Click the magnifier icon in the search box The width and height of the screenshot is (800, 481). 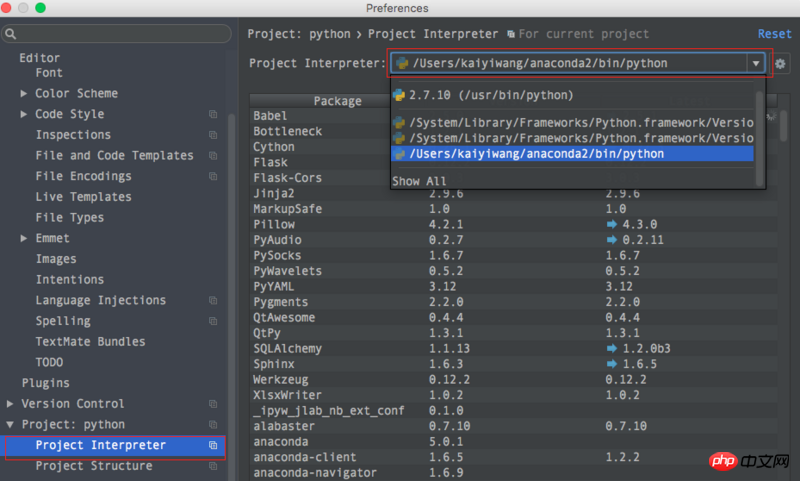11,34
